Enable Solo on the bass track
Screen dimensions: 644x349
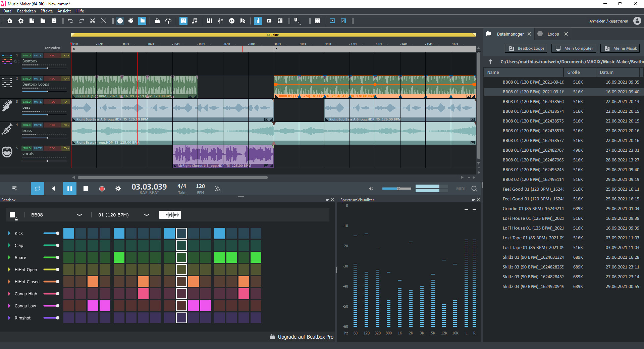(26, 102)
